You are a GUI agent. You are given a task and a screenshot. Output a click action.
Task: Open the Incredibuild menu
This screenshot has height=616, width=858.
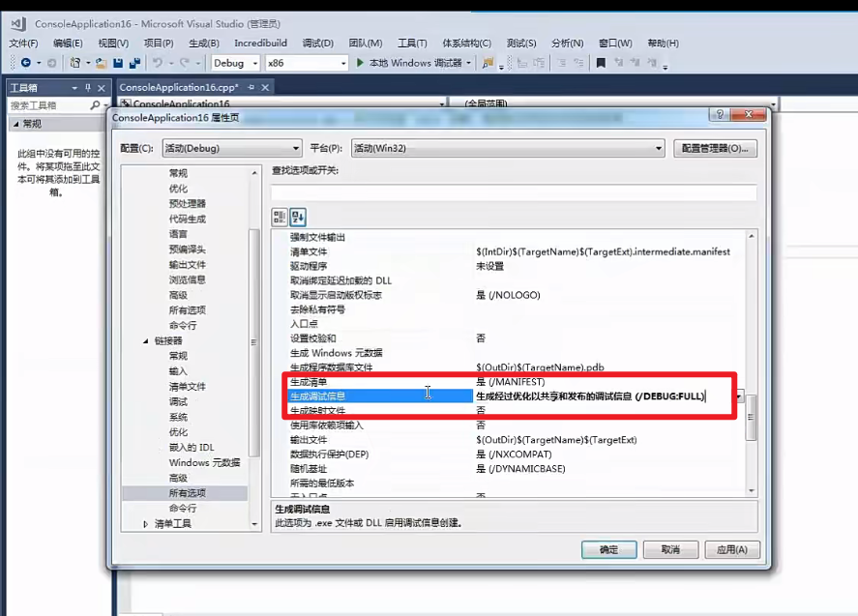pyautogui.click(x=260, y=44)
